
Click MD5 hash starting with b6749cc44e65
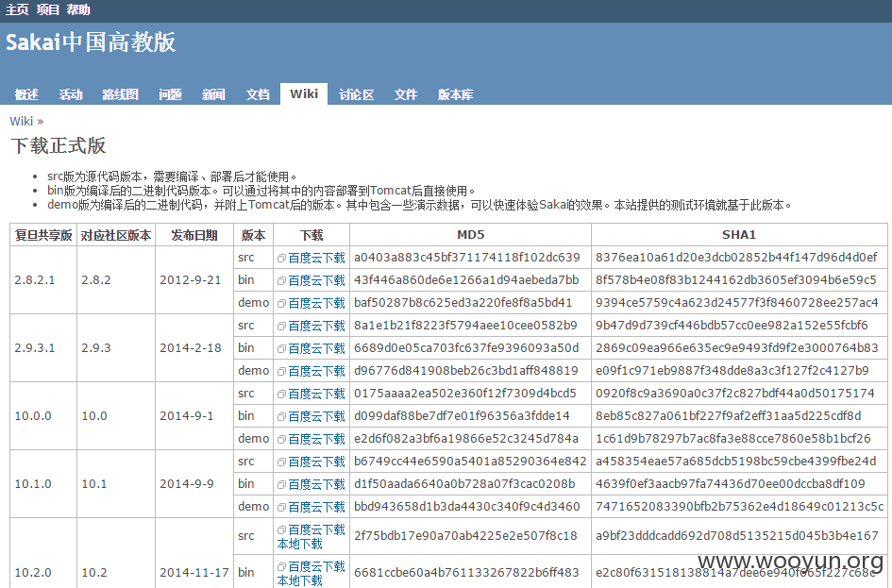pos(470,462)
